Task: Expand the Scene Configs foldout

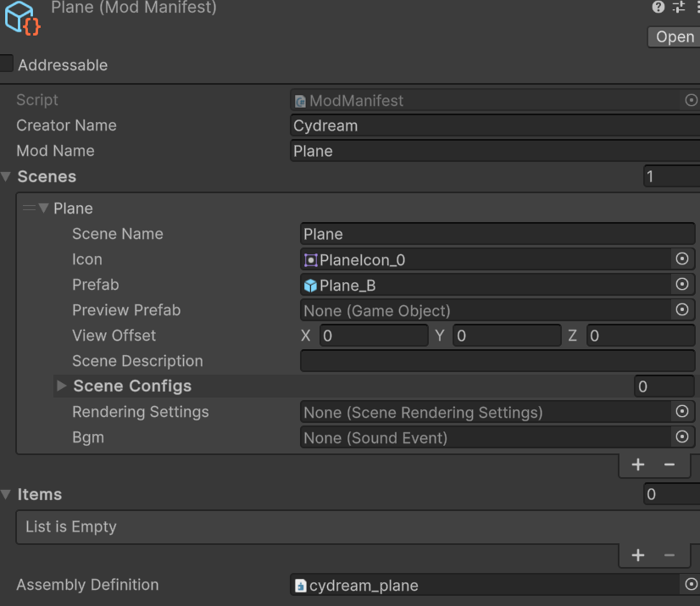Action: coord(61,386)
